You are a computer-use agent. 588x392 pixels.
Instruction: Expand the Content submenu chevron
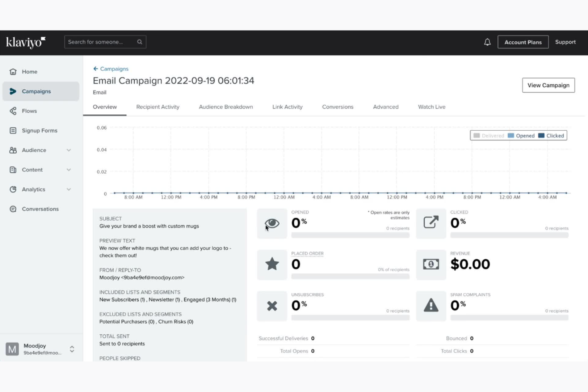point(69,170)
